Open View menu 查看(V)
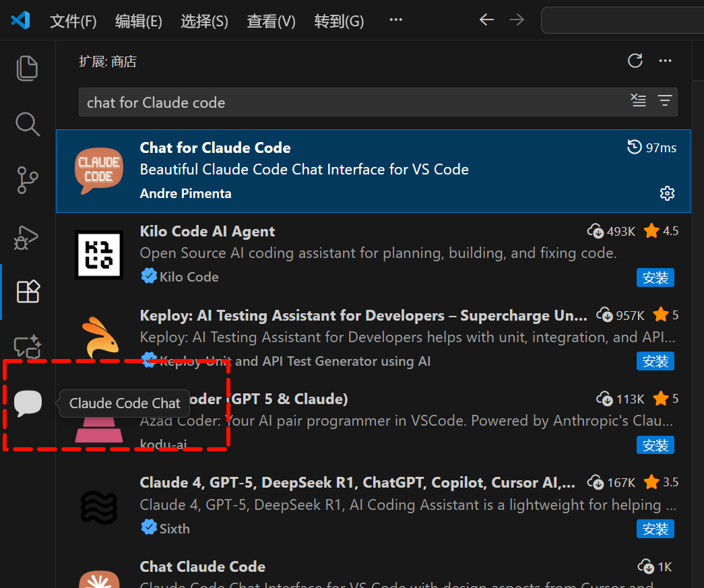Viewport: 704px width, 588px height. [271, 21]
